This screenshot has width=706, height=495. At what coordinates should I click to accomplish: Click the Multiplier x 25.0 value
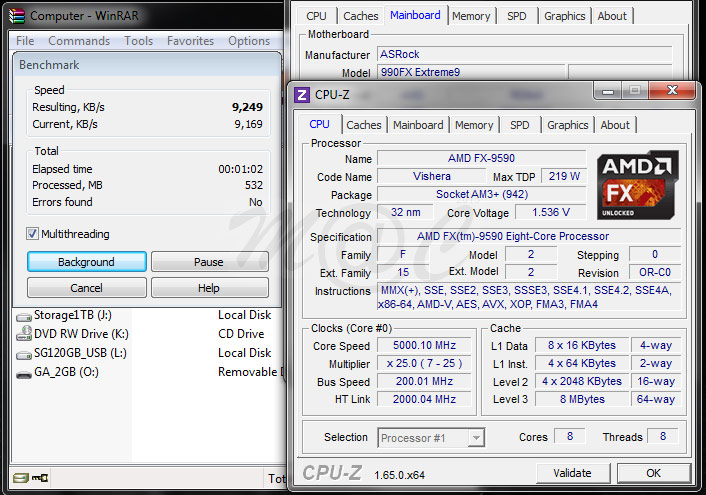pos(424,363)
